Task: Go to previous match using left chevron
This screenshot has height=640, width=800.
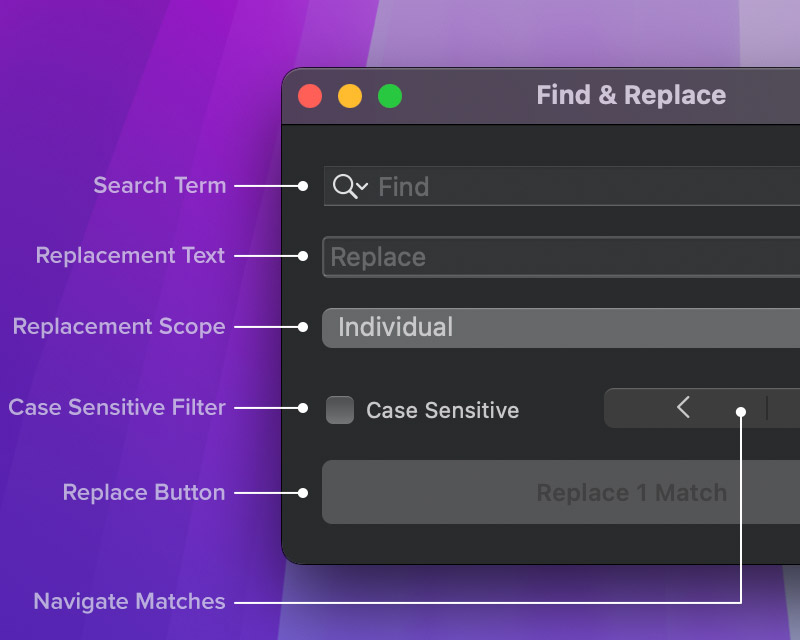Action: (x=684, y=408)
